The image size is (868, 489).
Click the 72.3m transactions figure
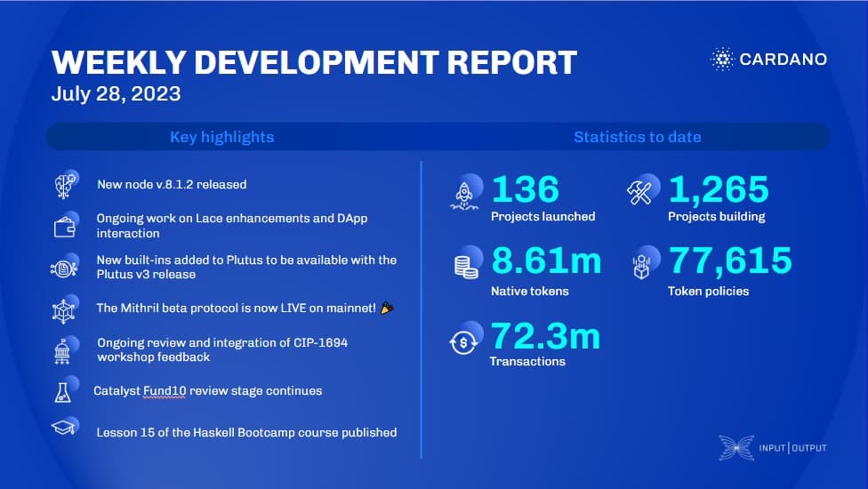pyautogui.click(x=545, y=337)
